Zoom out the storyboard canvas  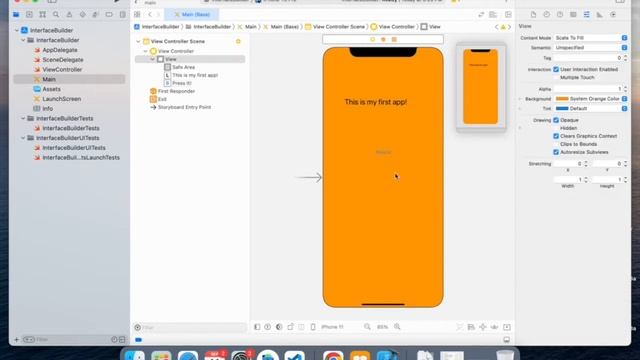point(367,327)
